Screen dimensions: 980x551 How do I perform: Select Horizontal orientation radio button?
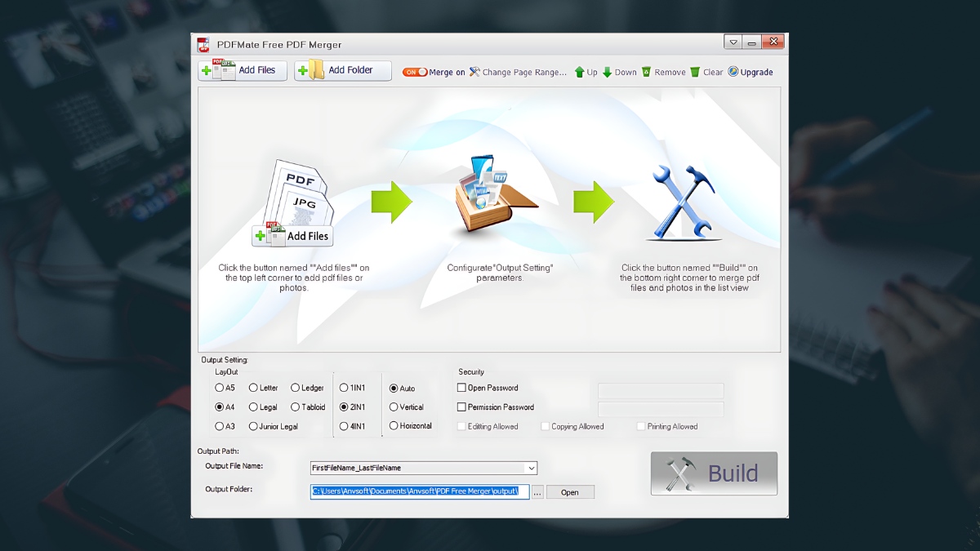pos(394,425)
